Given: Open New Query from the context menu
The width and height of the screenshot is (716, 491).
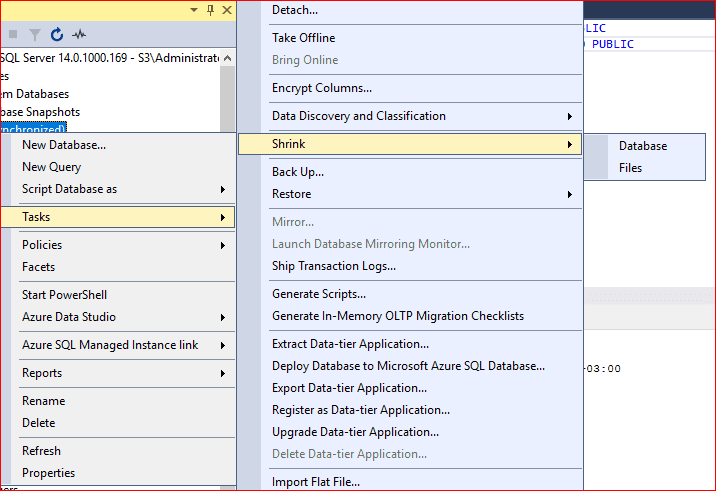Looking at the screenshot, I should pyautogui.click(x=52, y=167).
